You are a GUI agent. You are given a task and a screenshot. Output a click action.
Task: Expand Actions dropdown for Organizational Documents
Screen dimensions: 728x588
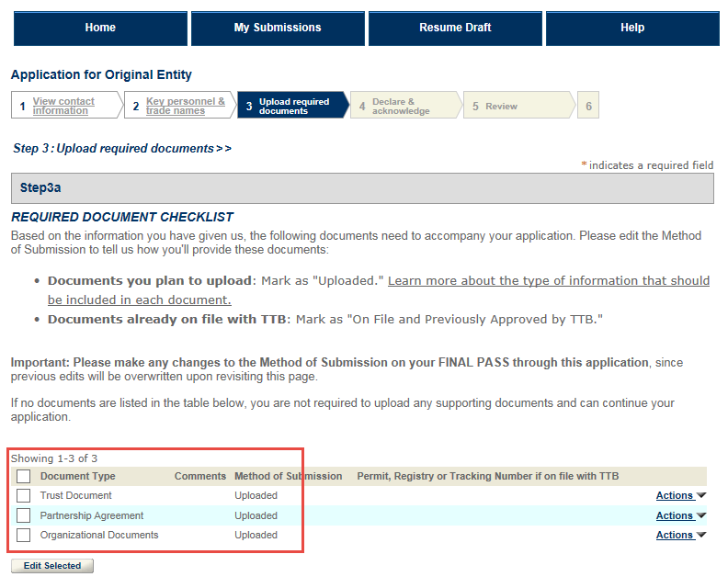680,536
